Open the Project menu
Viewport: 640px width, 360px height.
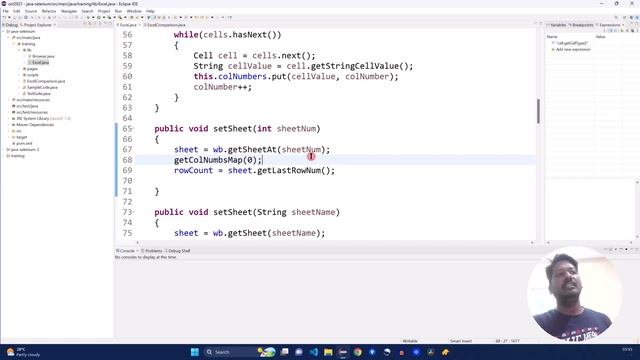[x=104, y=11]
